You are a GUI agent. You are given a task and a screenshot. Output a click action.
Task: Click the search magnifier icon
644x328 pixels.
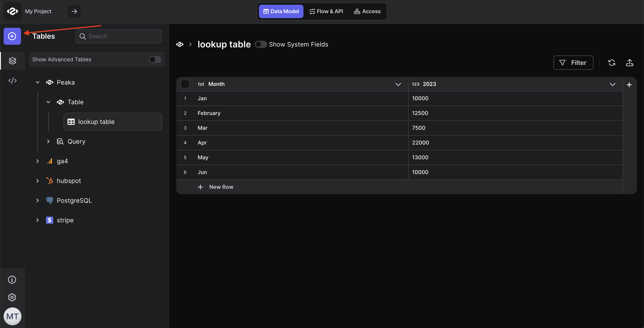click(x=83, y=36)
